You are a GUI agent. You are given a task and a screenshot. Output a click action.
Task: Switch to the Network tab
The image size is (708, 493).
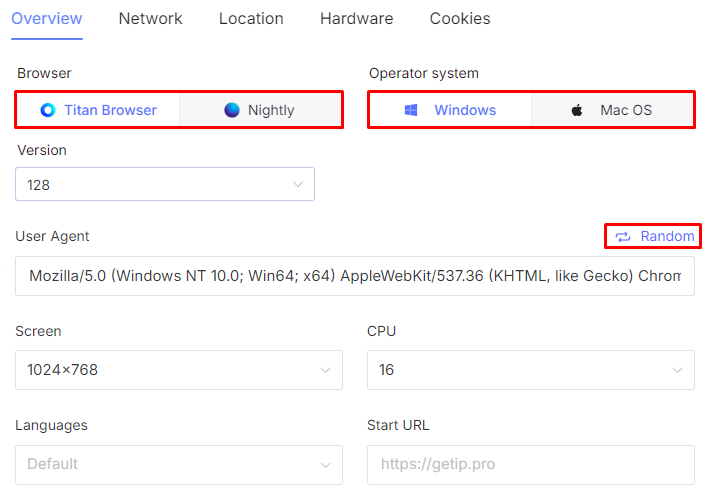150,19
